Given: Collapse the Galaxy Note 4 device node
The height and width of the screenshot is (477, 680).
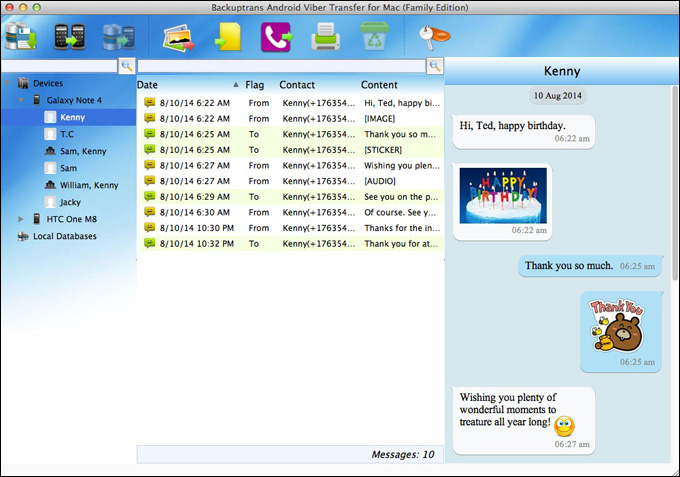Looking at the screenshot, I should (x=20, y=100).
